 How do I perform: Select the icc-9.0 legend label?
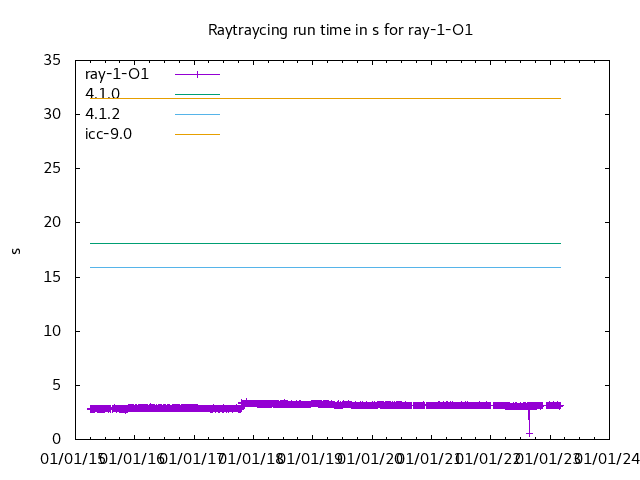click(108, 134)
